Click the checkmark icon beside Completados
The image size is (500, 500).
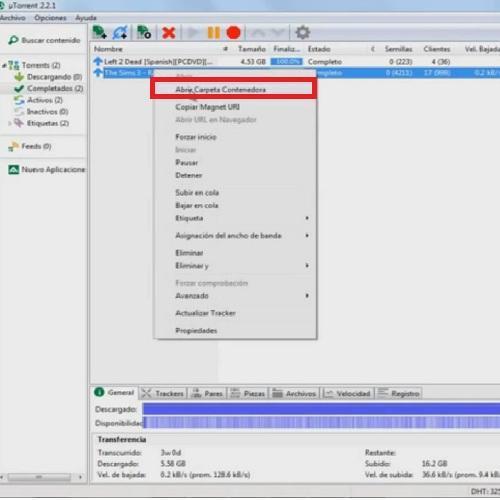(x=19, y=88)
